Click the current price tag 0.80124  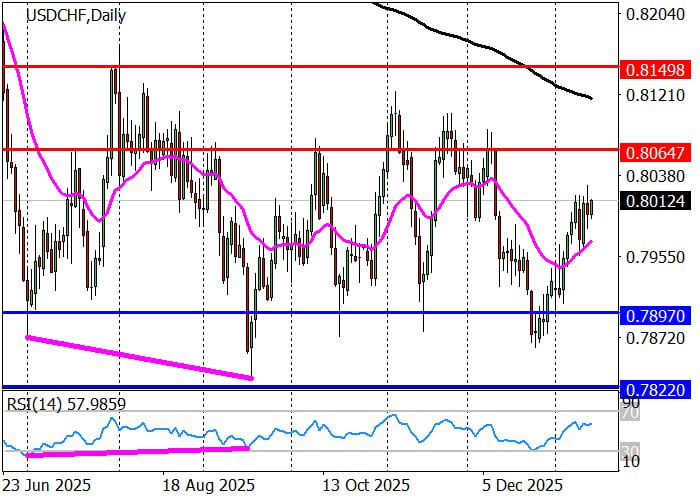click(651, 201)
